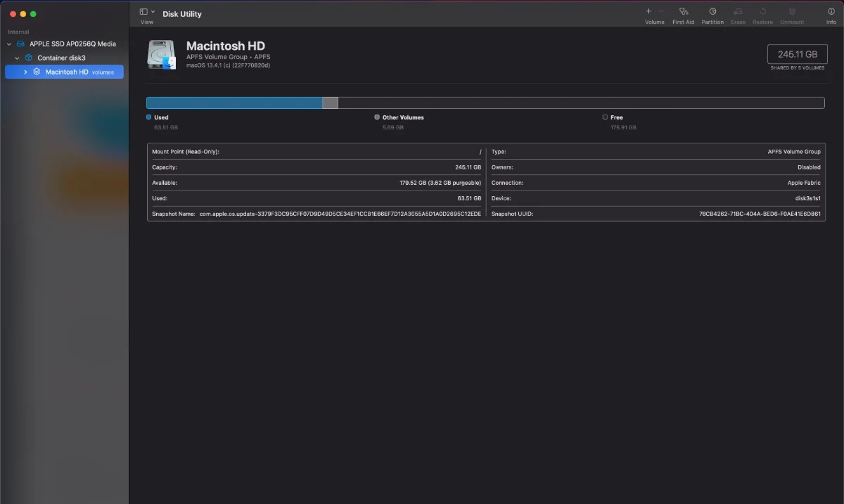Click the Disk Utility window title
Screen dimensions: 844x504
pos(182,14)
